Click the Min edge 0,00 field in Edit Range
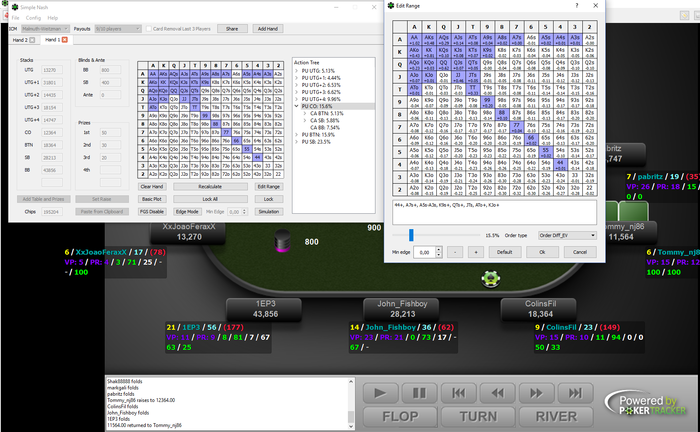Screen dimensions: 700x432 pos(425,252)
